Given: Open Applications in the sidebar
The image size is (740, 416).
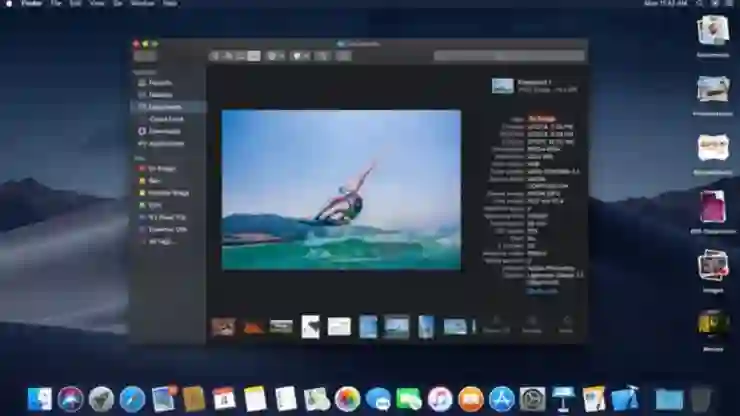Looking at the screenshot, I should pyautogui.click(x=168, y=144).
